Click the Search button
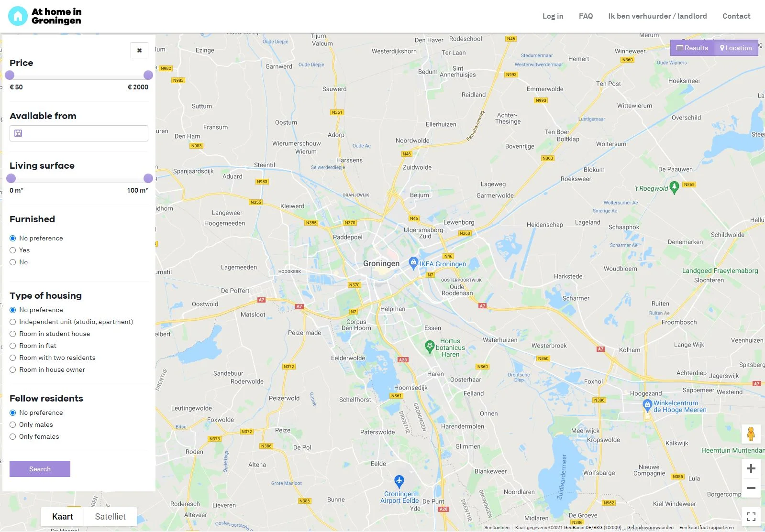Viewport: 765px width, 532px height. pos(40,469)
